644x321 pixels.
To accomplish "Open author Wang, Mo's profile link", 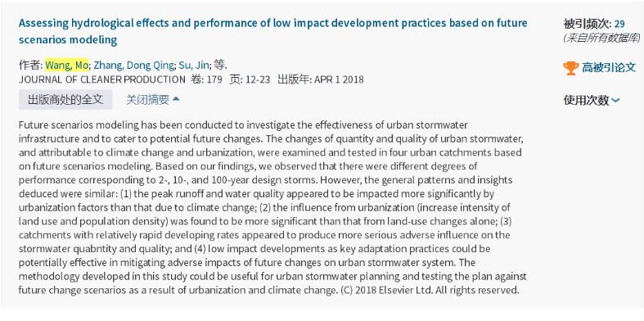I will 67,65.
